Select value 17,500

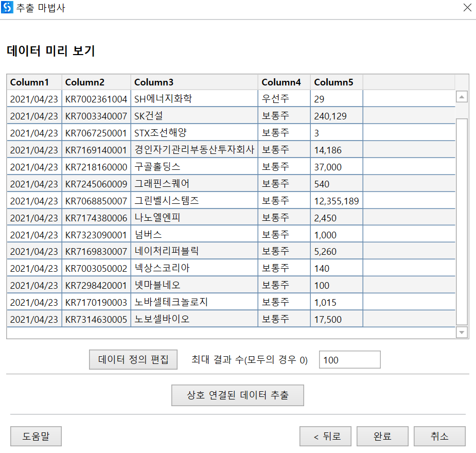coord(337,319)
